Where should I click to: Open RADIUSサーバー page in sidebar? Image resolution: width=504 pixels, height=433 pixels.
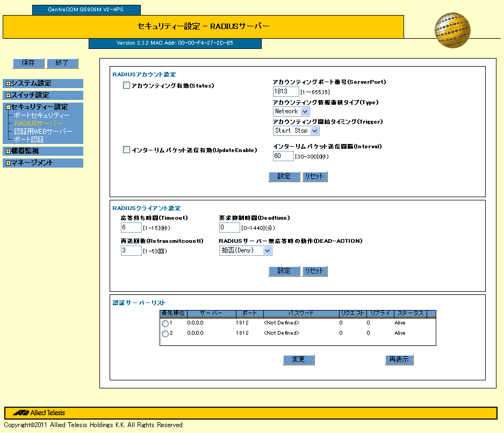[x=38, y=124]
